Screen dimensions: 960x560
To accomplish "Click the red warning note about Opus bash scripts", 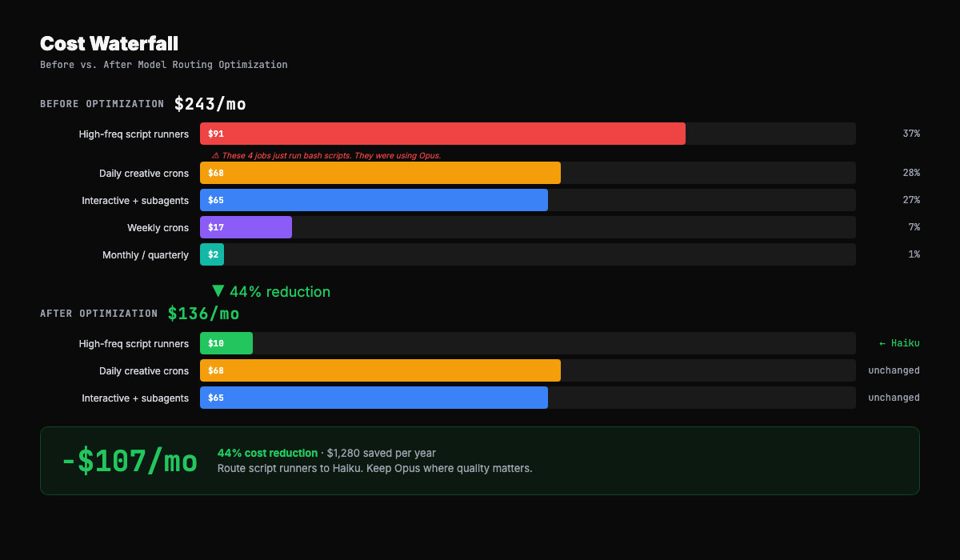I will pyautogui.click(x=326, y=155).
